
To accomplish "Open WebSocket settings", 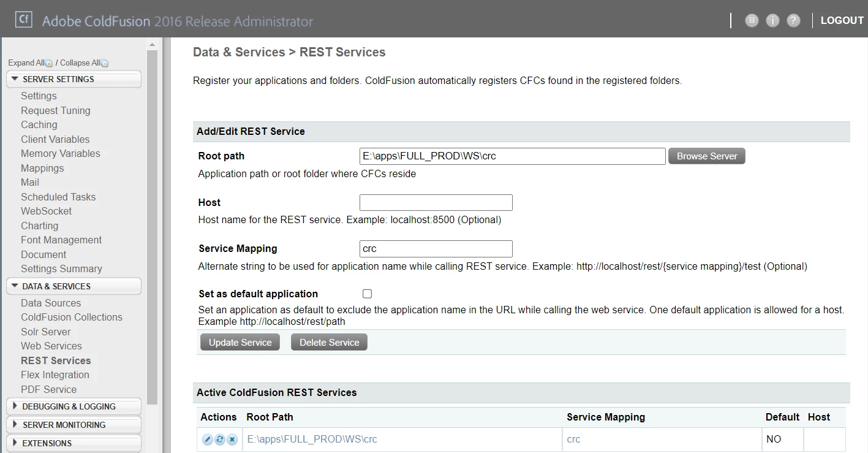I will click(x=47, y=211).
